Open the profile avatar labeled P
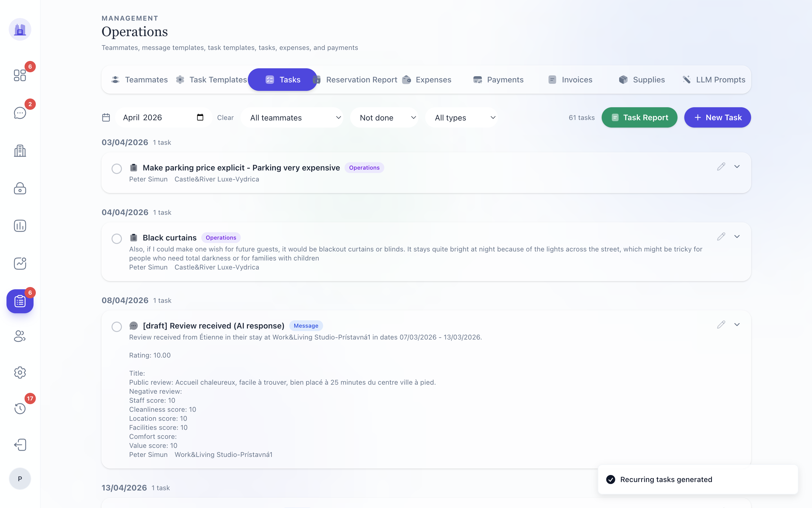Screen dimensions: 812x508 click(x=20, y=479)
